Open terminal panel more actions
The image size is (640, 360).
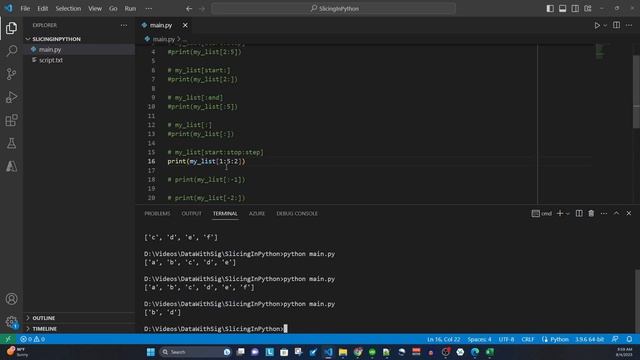(604, 213)
